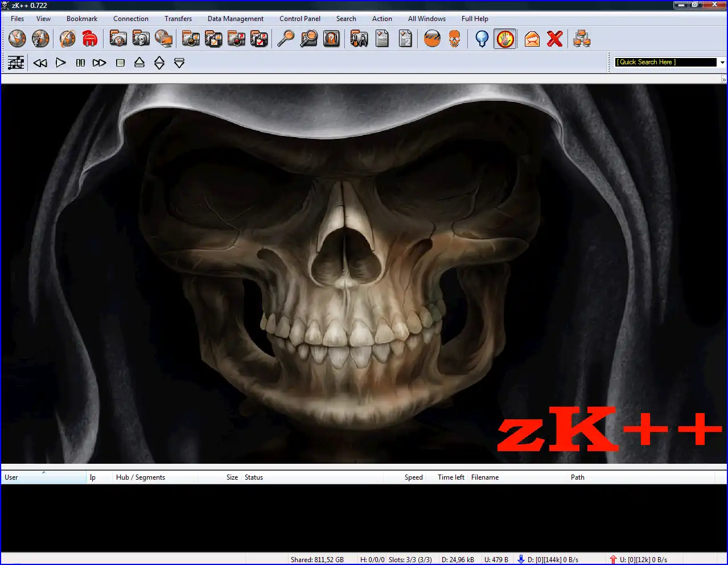Open the Bookmark menu
Screen dimensions: 728x565
82,18
